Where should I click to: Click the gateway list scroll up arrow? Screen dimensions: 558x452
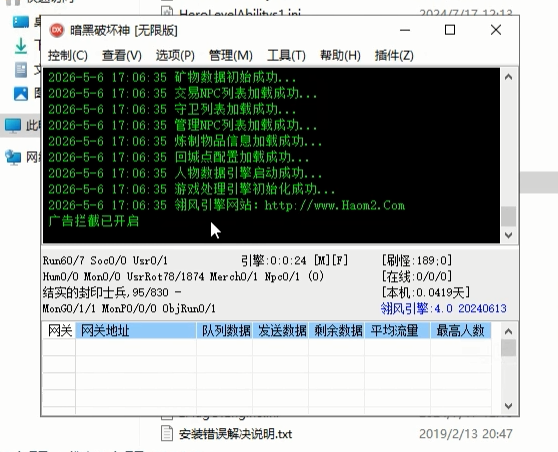(x=509, y=331)
